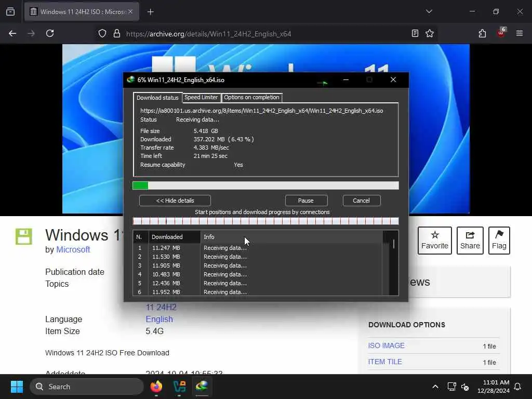
Task: Select connection row with 11.905 MB
Action: pos(258,265)
